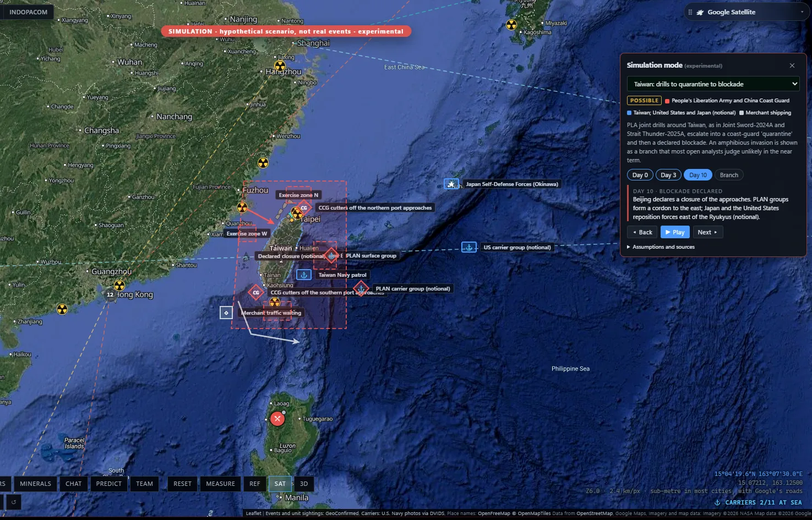Switch to the Day 3 stage
This screenshot has width=812, height=520.
[x=669, y=175]
